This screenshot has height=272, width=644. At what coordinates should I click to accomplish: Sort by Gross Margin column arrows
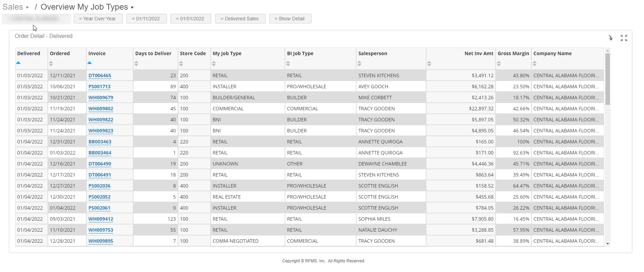point(499,63)
